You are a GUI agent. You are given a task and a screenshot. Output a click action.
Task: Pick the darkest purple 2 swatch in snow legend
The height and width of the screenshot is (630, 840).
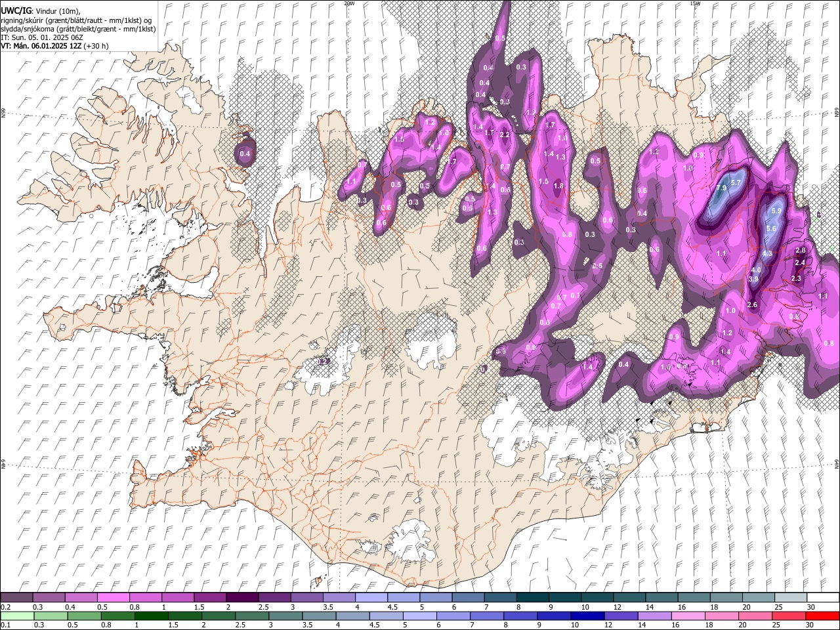pyautogui.click(x=242, y=597)
